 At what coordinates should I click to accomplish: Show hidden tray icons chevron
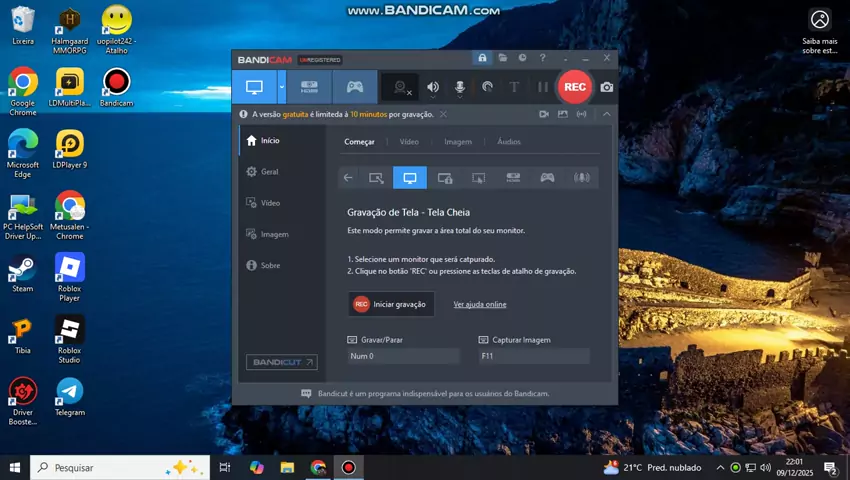[720, 468]
